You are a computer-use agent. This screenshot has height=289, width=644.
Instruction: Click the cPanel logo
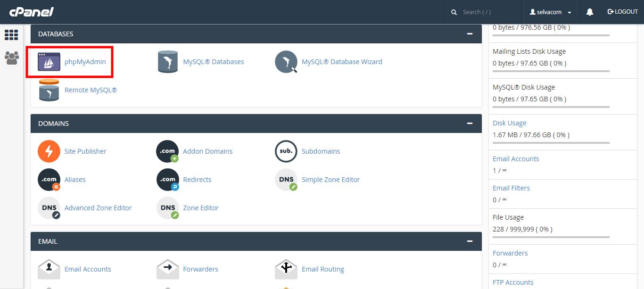click(x=32, y=12)
